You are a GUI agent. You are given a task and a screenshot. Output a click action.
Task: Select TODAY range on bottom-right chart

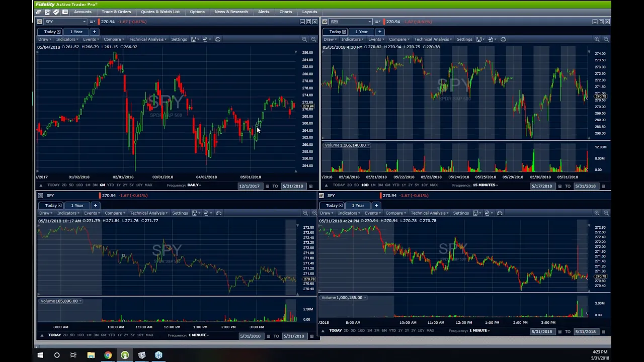pyautogui.click(x=336, y=330)
